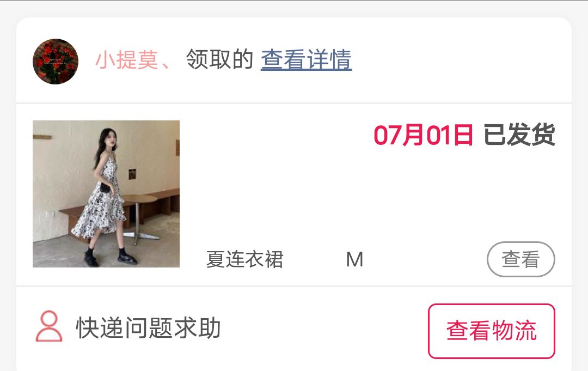Tap the size M label

point(355,259)
